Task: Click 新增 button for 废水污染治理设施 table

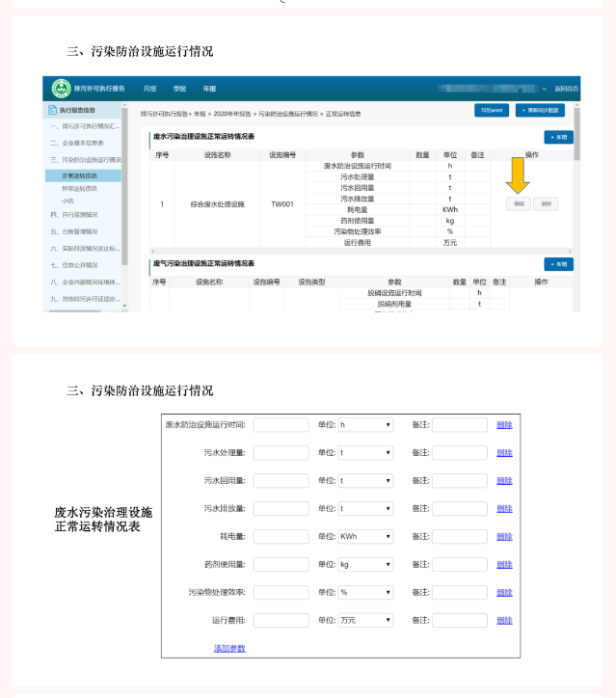Action: point(558,138)
